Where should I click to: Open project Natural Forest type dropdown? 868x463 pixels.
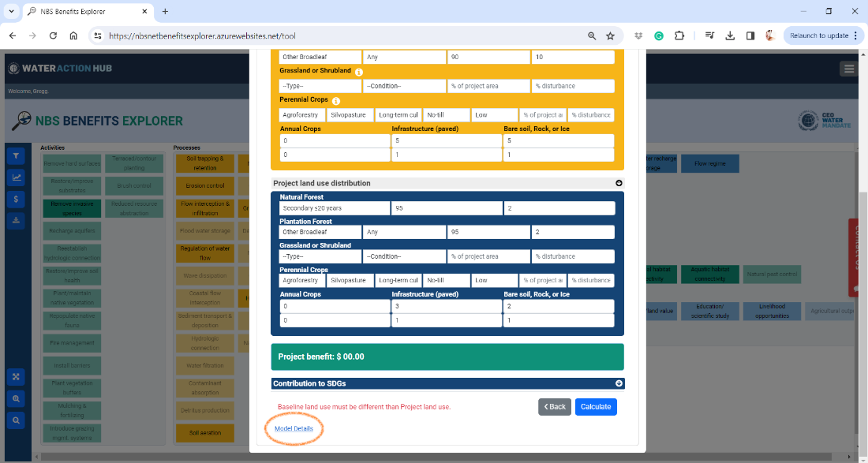pos(335,208)
